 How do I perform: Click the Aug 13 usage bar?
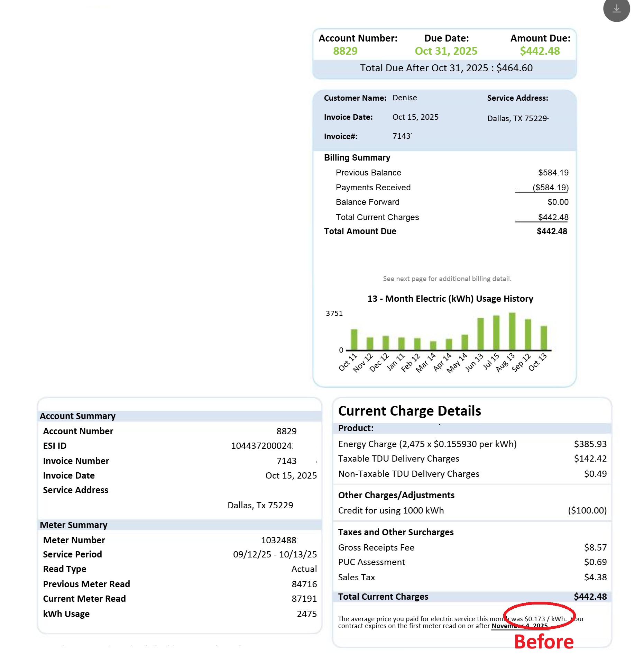click(x=512, y=331)
